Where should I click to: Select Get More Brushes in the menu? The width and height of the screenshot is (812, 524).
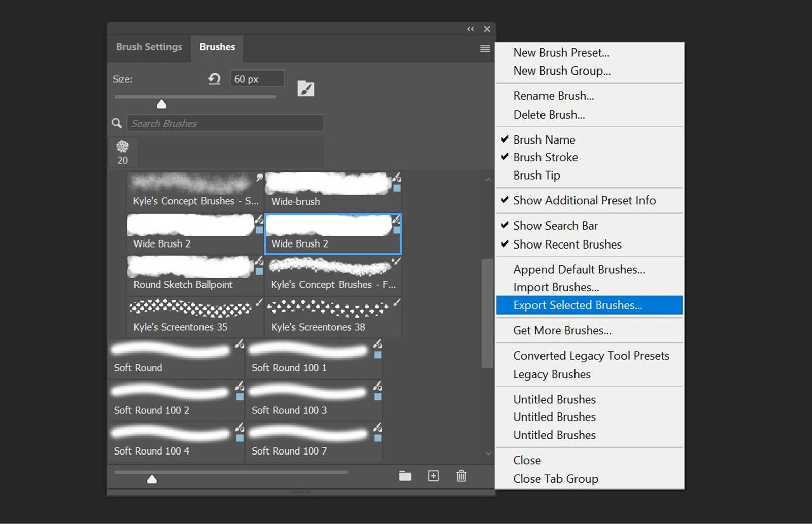click(562, 330)
